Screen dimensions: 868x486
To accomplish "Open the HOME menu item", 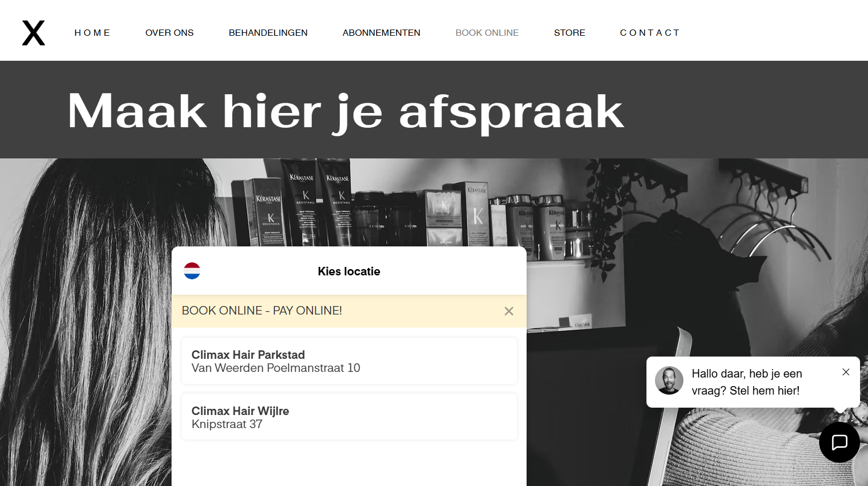I will (x=92, y=33).
